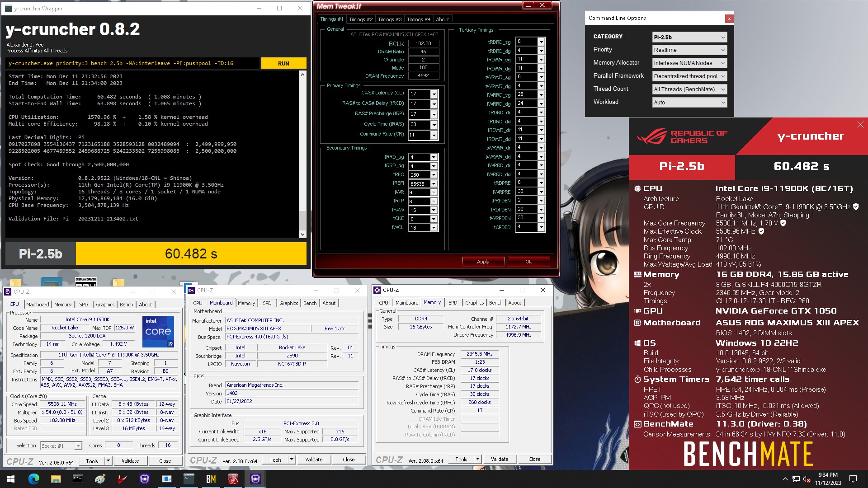Expand the tRFC dropdown in Mem TweakIt
This screenshot has width=868, height=488.
coord(434,175)
